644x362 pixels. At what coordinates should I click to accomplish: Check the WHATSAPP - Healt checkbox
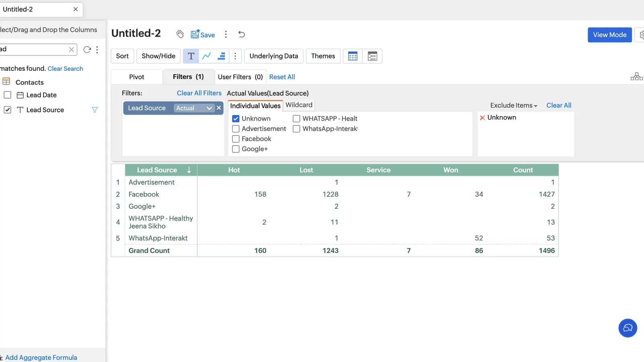pos(297,119)
